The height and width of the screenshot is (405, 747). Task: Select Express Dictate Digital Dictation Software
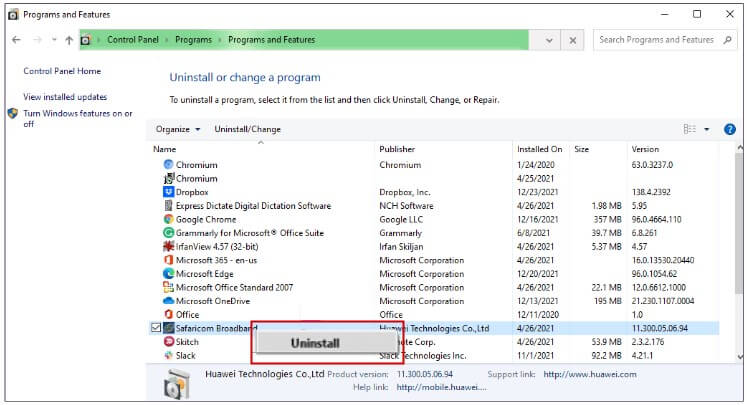[253, 206]
